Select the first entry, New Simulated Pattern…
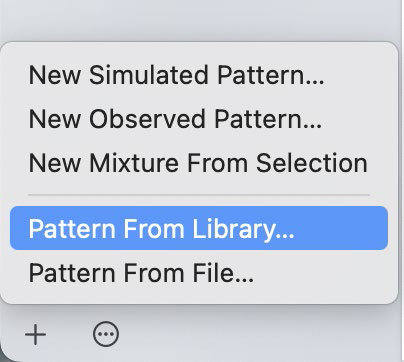This screenshot has width=404, height=362. 199,75
